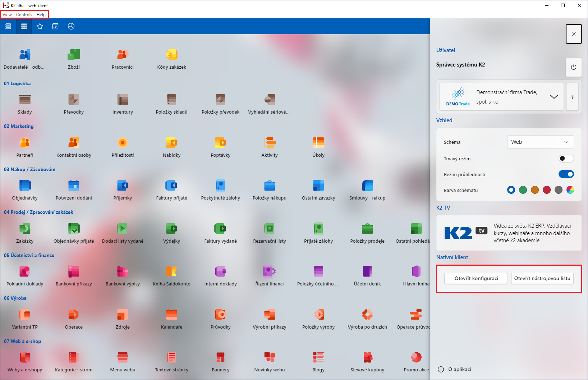Switch to the list menu view icon
This screenshot has height=380, width=588.
pos(8,26)
